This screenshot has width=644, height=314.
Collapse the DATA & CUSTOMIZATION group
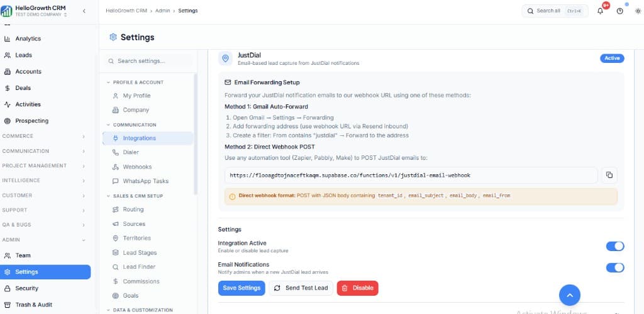140,310
